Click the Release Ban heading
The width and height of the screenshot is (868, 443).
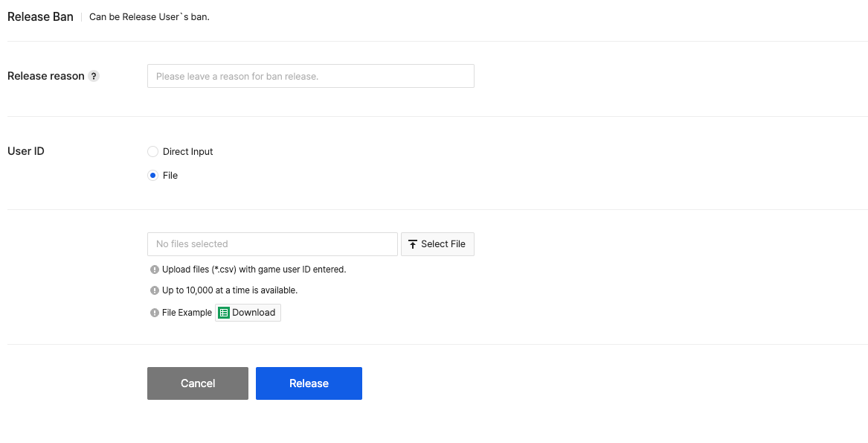click(x=40, y=16)
